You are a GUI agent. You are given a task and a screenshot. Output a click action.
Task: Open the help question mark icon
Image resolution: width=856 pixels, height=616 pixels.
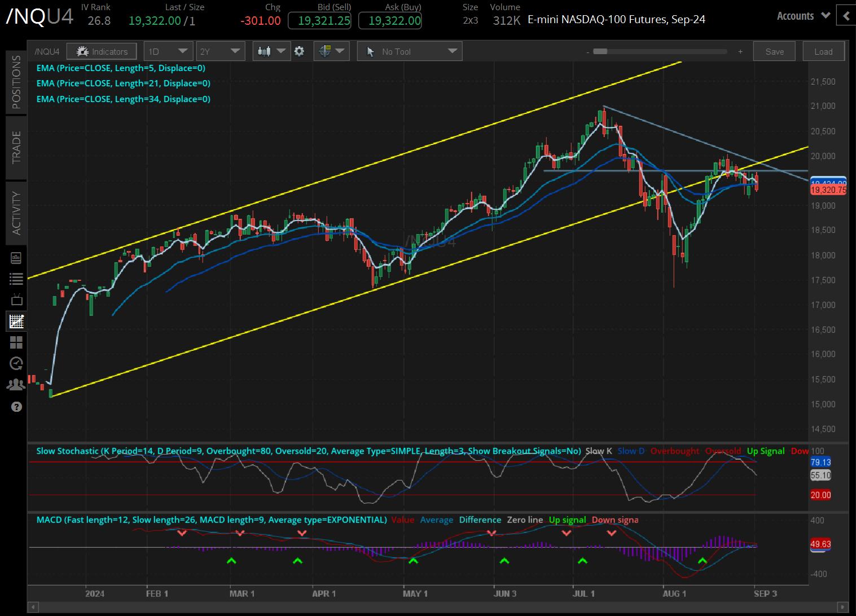click(x=16, y=407)
